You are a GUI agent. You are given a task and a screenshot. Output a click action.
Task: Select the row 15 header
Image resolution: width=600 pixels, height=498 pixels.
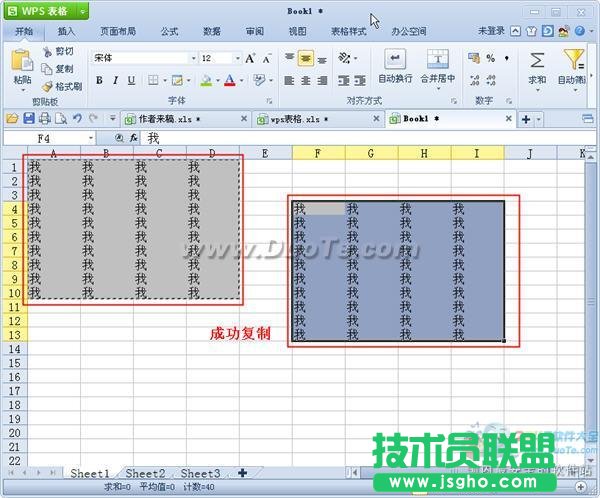pos(15,363)
